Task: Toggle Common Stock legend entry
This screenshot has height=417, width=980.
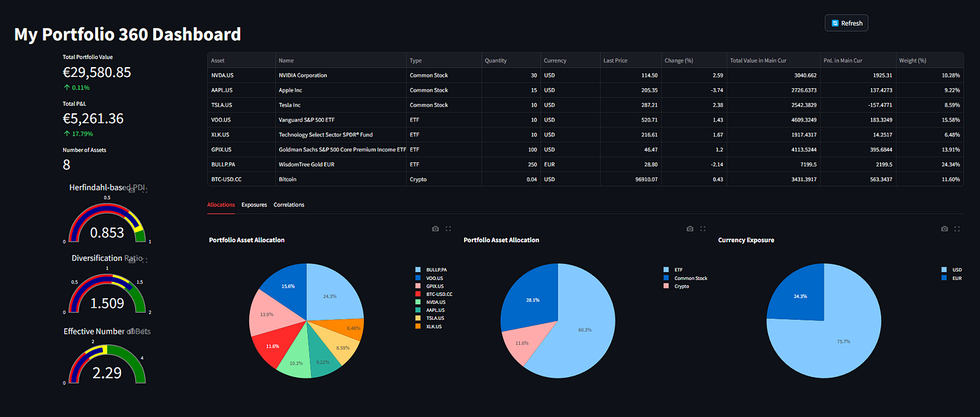Action: [x=685, y=278]
